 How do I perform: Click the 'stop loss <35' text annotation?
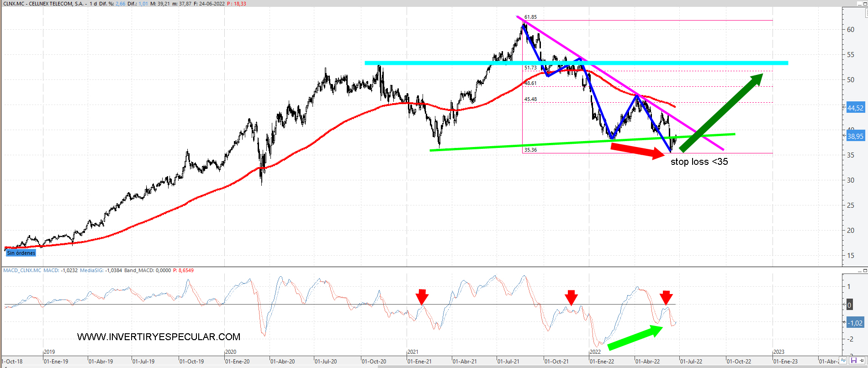(x=699, y=162)
